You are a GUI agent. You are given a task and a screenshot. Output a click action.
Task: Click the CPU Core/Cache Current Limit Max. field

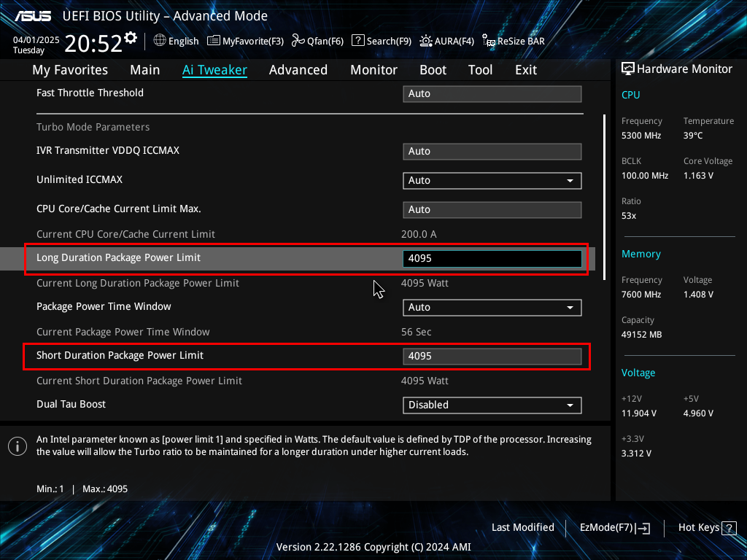tap(492, 210)
